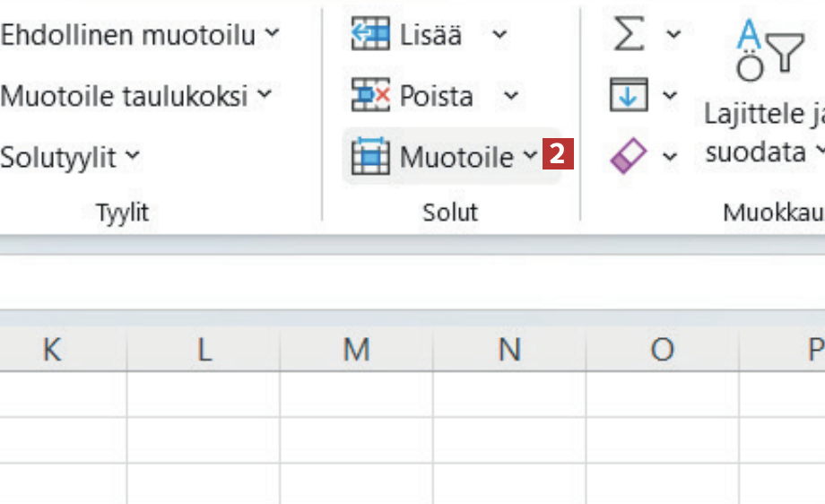Image resolution: width=825 pixels, height=504 pixels.
Task: Open Ehdollinen muotoilu dropdown
Action: coord(273,35)
